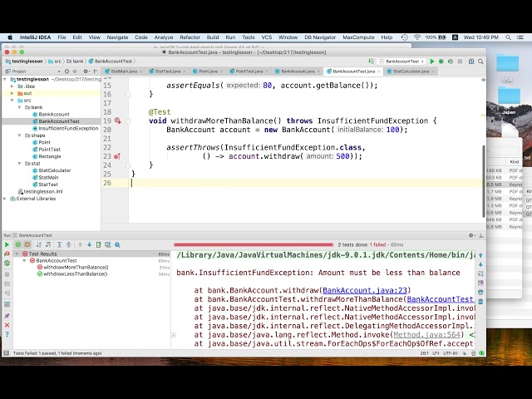The height and width of the screenshot is (399, 532).
Task: Run BankAccountTest from main toolbar
Action: pos(432,62)
